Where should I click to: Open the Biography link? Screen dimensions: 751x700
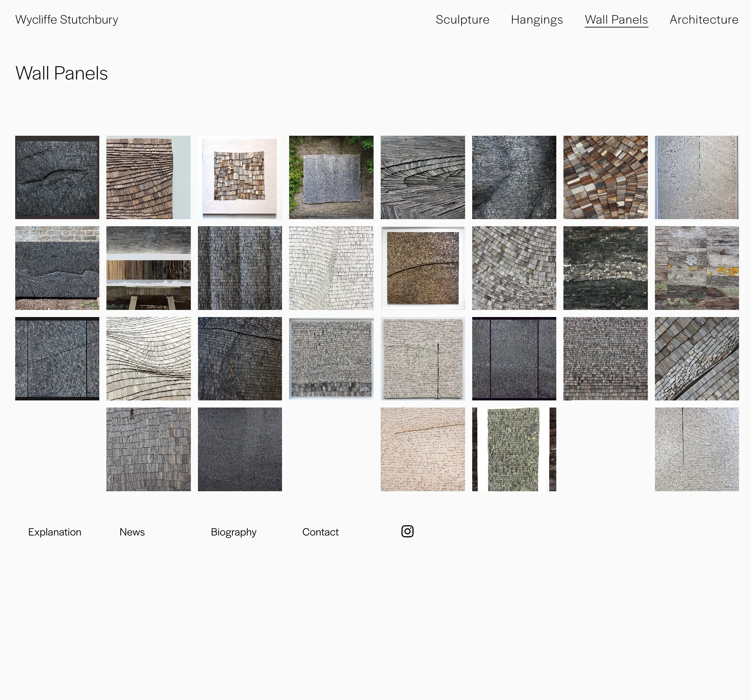click(x=234, y=532)
